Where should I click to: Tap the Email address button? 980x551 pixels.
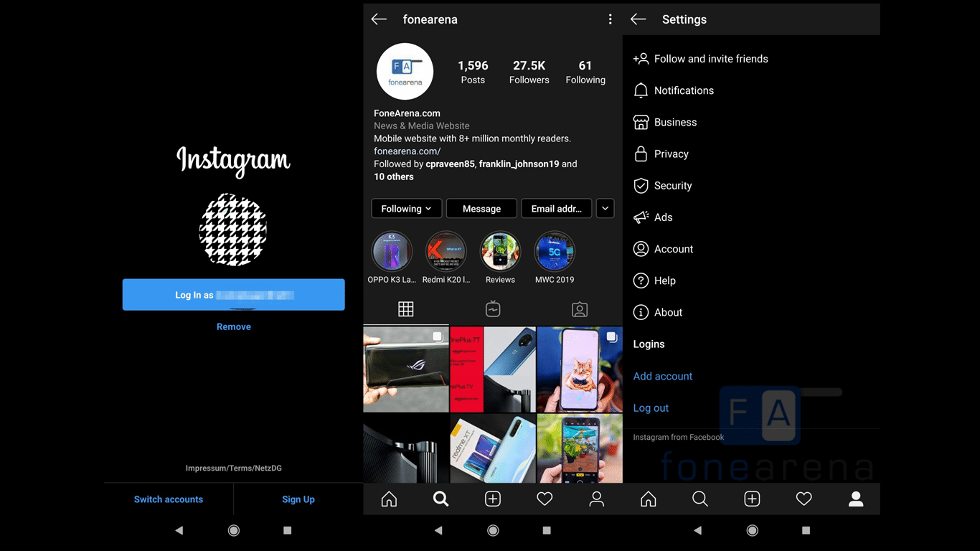tap(556, 209)
